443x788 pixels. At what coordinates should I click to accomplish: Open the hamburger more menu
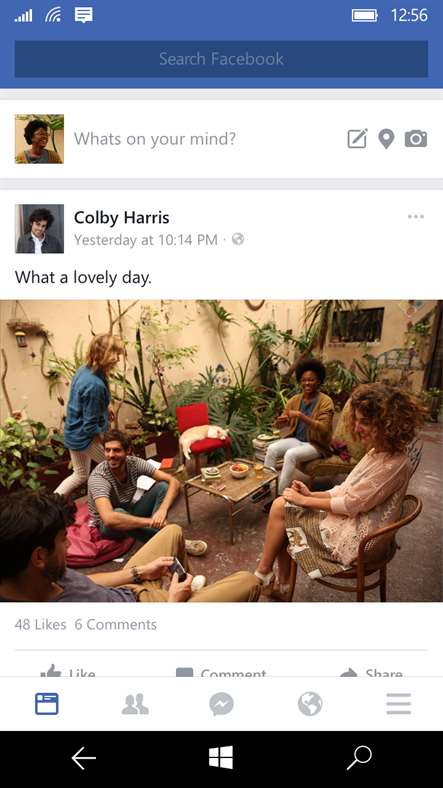[399, 704]
